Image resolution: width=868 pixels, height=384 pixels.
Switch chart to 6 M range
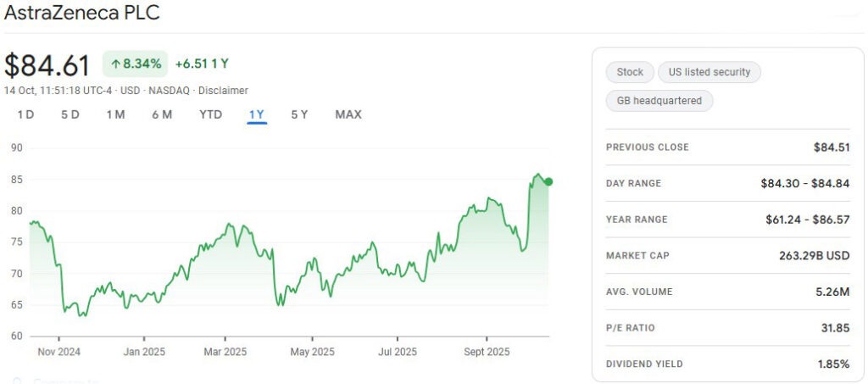click(x=162, y=114)
